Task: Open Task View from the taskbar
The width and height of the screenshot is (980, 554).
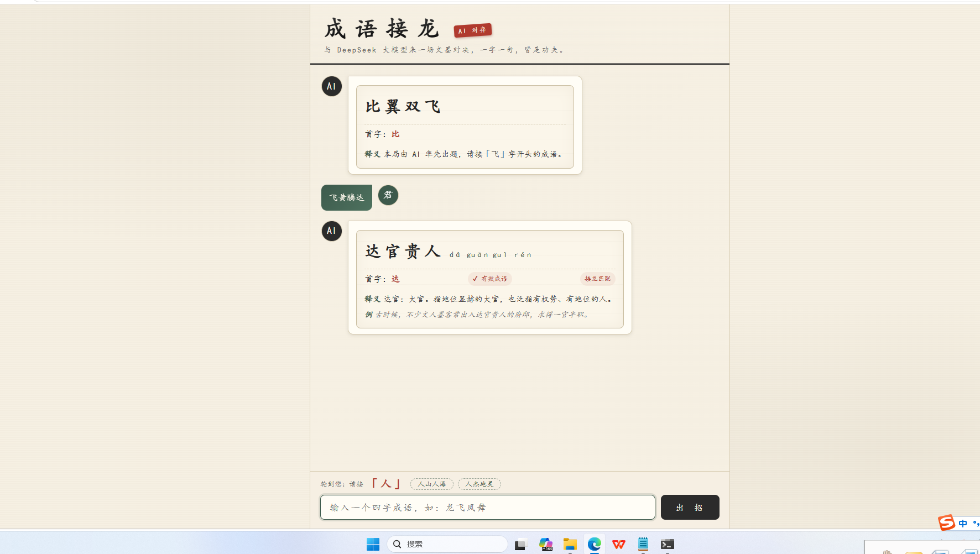Action: [521, 545]
